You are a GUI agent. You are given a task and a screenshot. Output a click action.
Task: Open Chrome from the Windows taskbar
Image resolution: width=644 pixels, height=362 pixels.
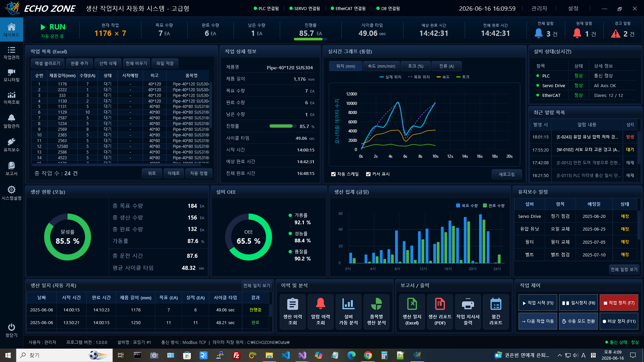pyautogui.click(x=368, y=355)
